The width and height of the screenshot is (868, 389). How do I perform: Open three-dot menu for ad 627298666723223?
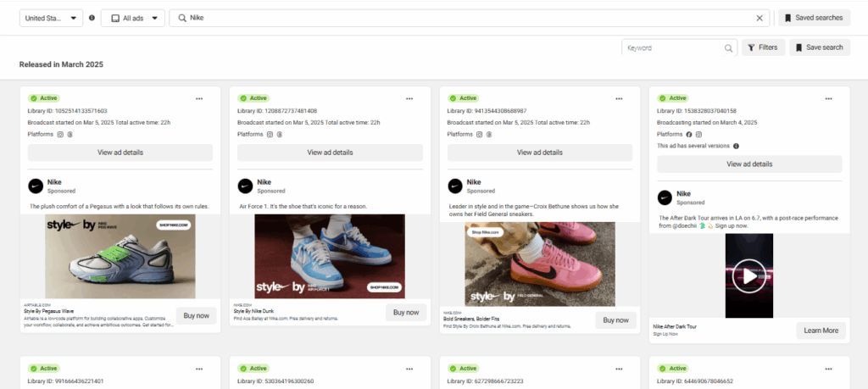click(619, 369)
